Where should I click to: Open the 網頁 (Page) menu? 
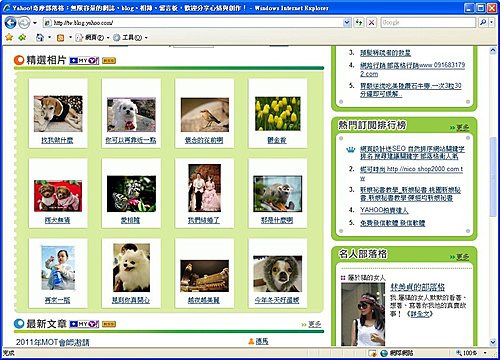coord(92,37)
